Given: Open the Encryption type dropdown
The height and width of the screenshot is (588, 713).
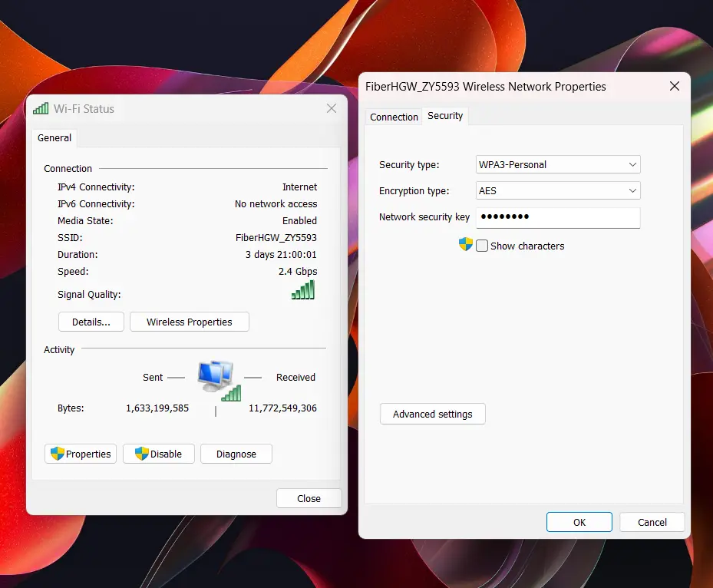Looking at the screenshot, I should coord(557,190).
